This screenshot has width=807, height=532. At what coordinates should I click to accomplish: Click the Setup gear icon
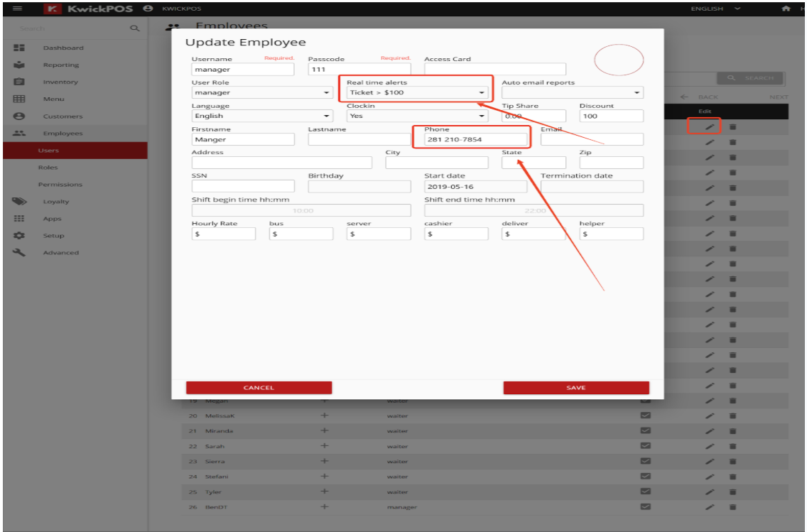[19, 236]
